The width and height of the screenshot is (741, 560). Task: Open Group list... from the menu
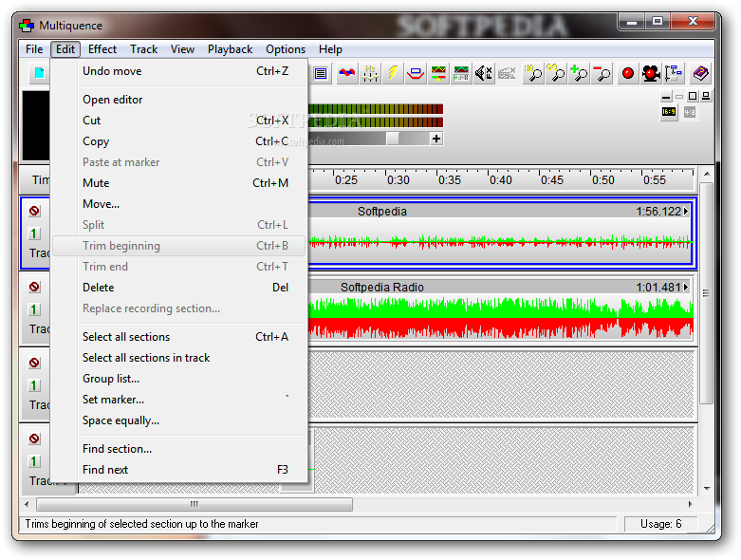(179, 379)
